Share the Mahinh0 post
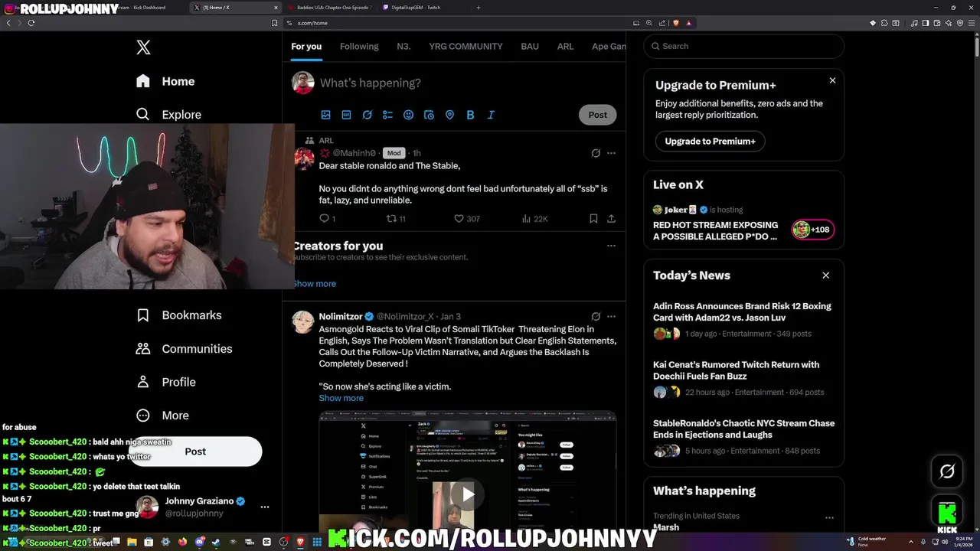 (611, 219)
